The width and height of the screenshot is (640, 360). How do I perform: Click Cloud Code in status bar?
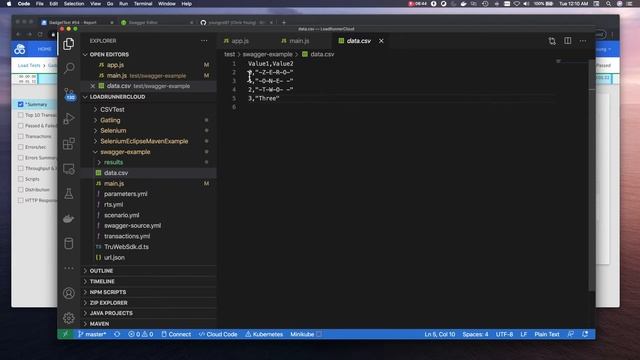[x=218, y=334]
